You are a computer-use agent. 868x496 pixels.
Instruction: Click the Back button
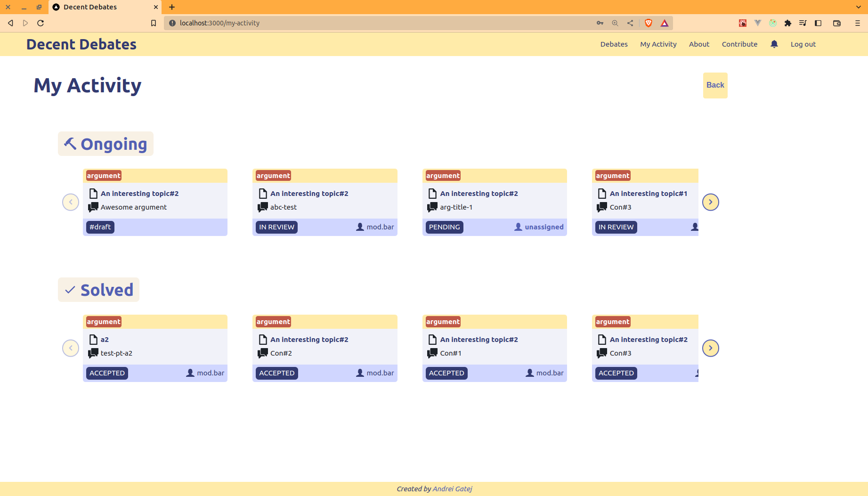coord(715,85)
